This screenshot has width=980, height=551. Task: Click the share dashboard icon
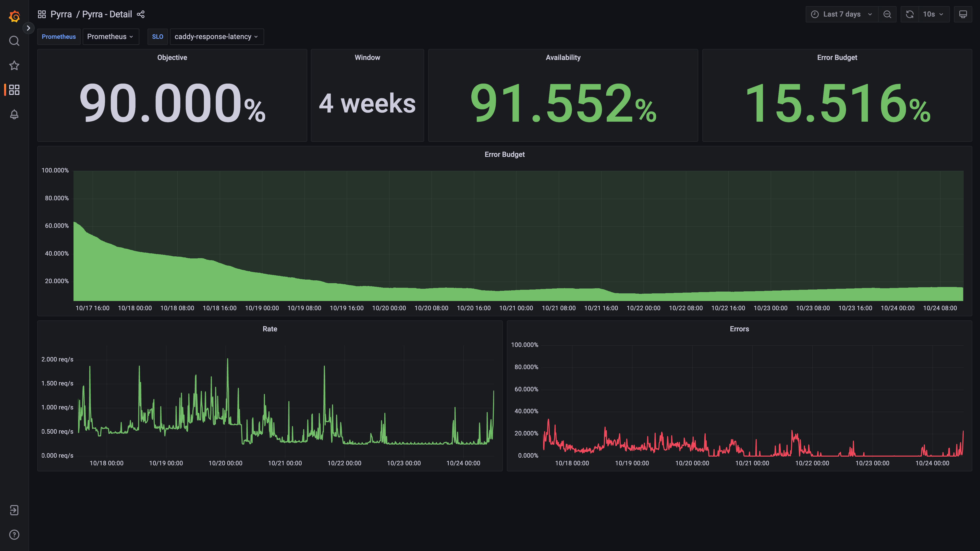[141, 15]
